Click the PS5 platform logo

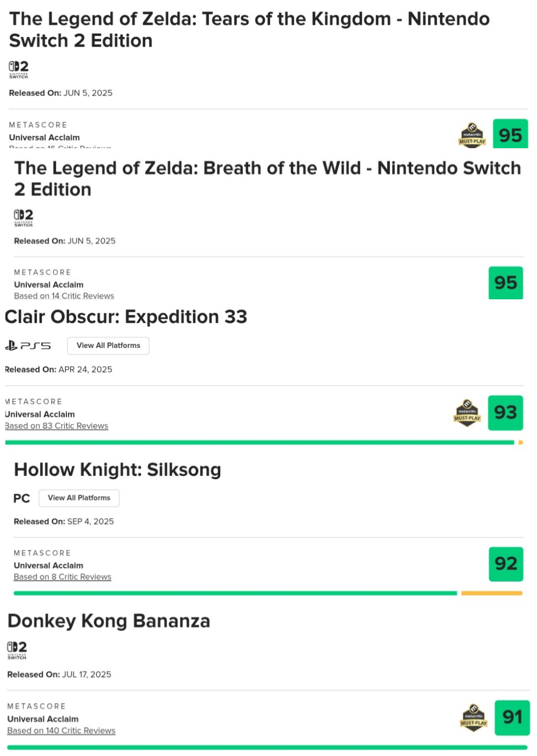tap(28, 346)
